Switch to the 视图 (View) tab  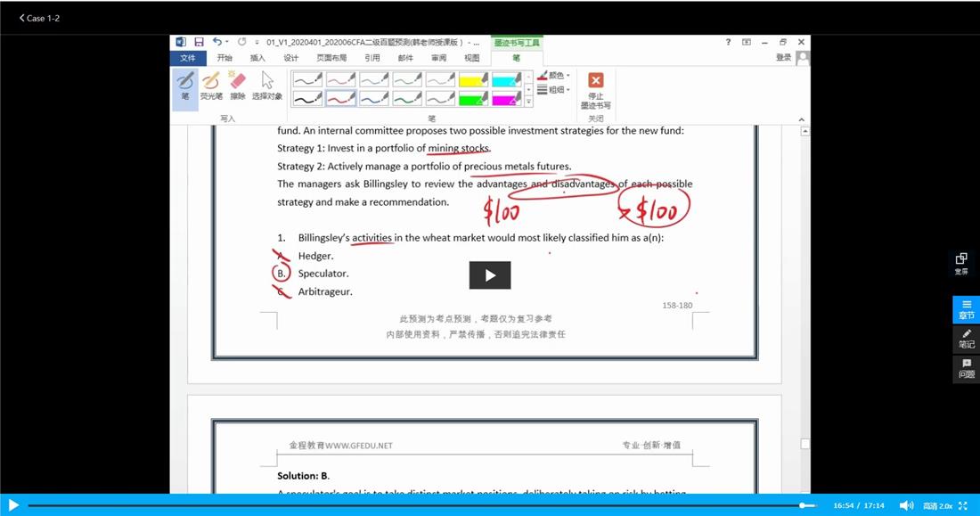coord(472,58)
